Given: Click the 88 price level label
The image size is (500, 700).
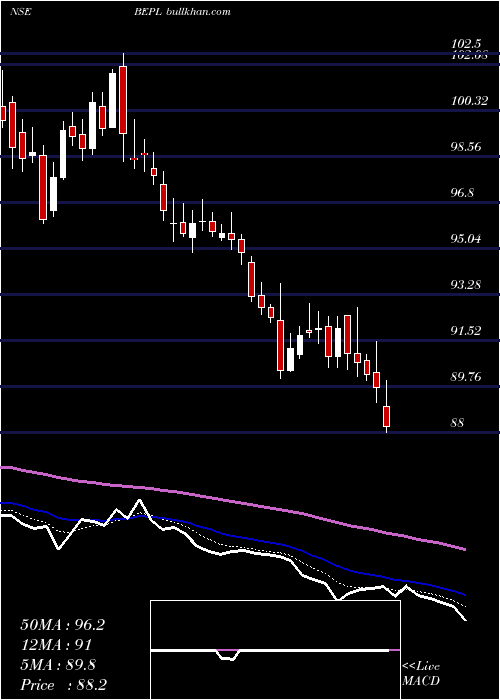Looking at the screenshot, I should pos(458,422).
